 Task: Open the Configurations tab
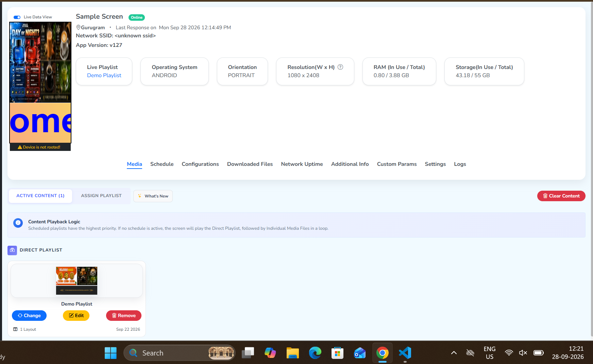[200, 164]
